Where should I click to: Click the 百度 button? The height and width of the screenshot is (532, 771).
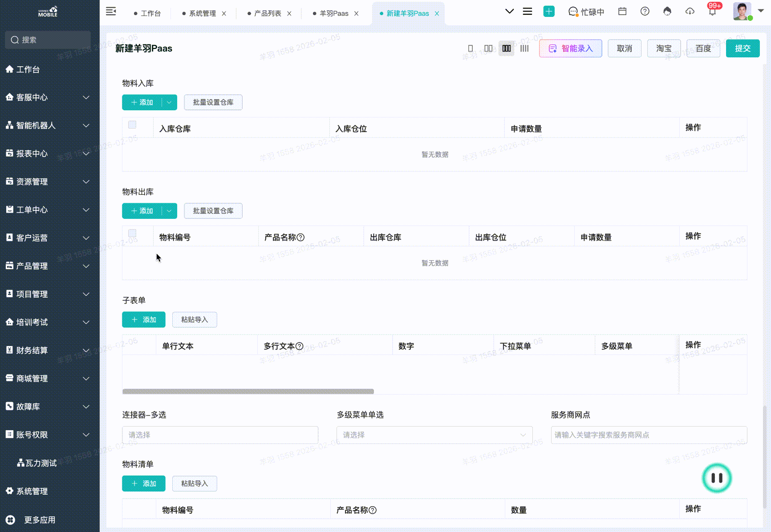point(703,48)
